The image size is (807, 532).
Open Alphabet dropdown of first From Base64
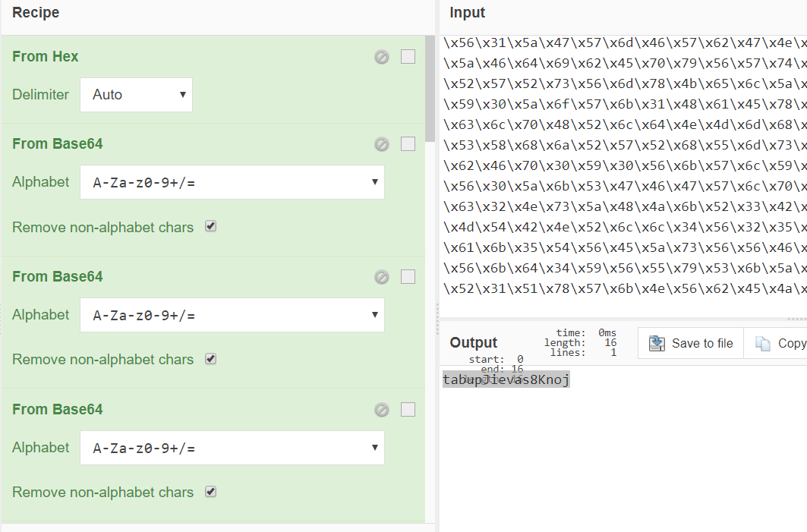coord(232,182)
